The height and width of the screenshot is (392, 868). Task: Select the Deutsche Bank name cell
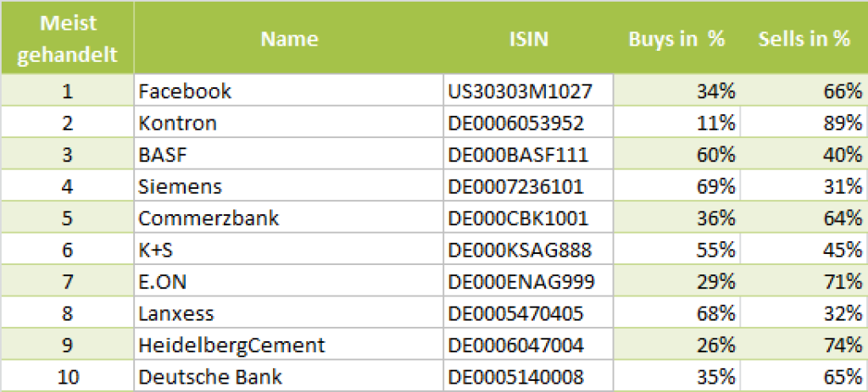210,377
